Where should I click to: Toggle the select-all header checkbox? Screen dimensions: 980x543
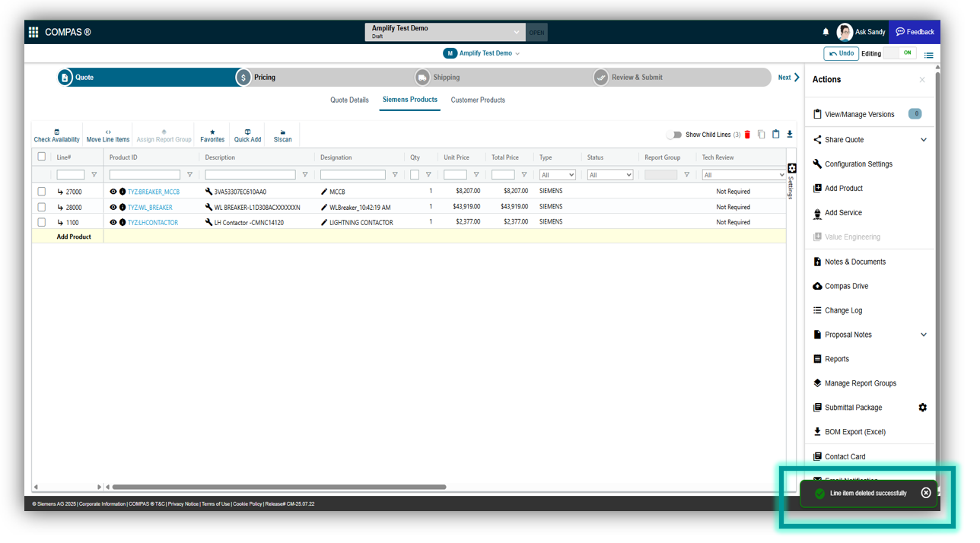point(42,157)
